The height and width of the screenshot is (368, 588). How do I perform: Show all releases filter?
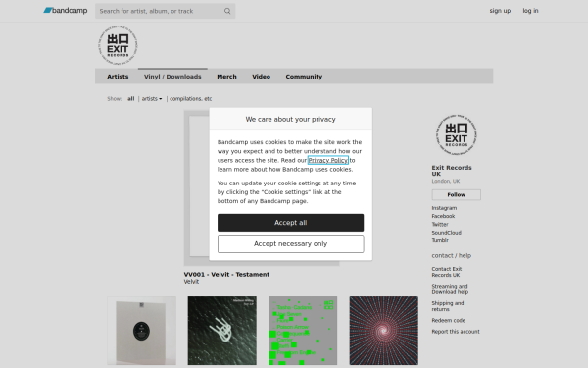click(x=131, y=99)
